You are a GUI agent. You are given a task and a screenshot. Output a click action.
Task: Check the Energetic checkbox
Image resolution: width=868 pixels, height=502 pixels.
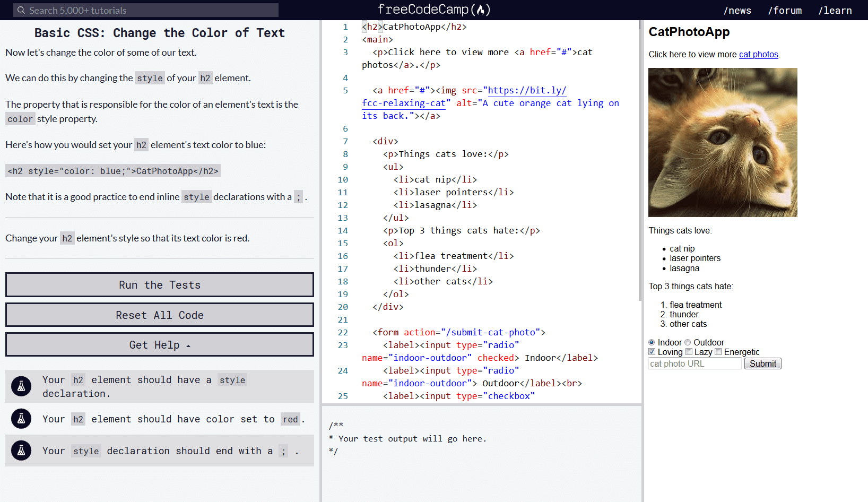pyautogui.click(x=718, y=352)
